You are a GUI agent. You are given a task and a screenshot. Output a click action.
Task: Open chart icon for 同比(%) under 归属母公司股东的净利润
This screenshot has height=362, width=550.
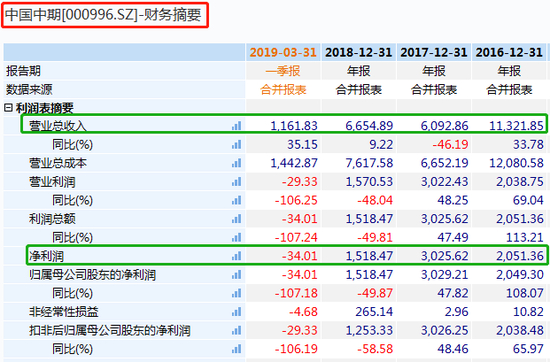coord(236,293)
